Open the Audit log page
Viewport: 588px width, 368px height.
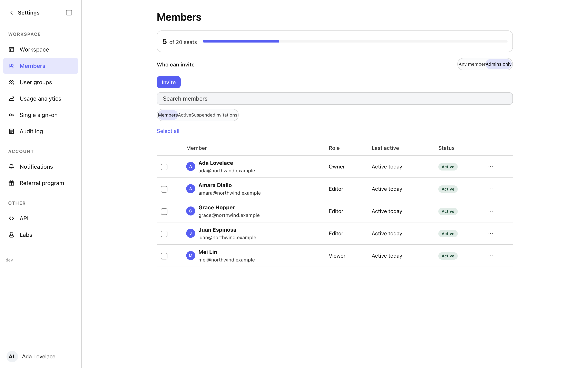41,131
